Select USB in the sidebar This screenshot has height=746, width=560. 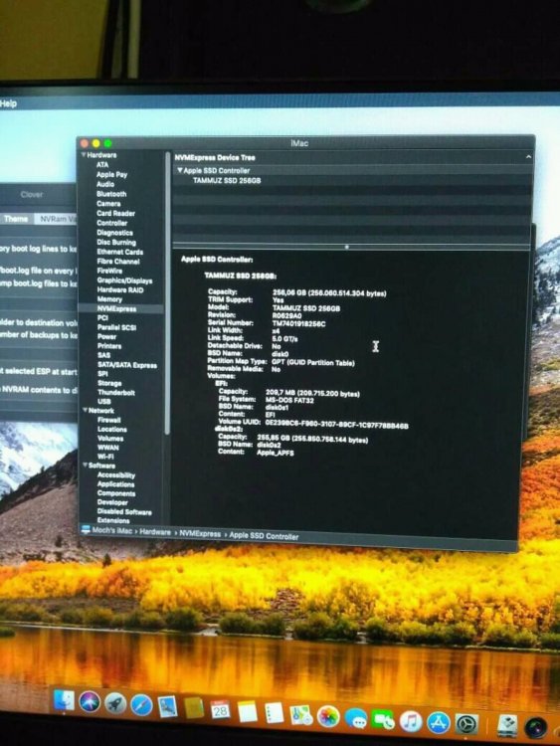(104, 401)
